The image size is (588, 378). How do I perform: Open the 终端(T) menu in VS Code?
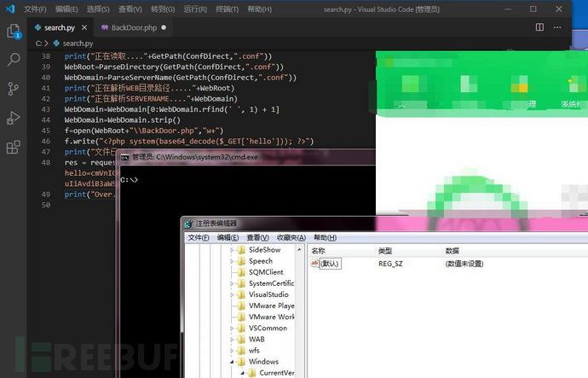227,9
